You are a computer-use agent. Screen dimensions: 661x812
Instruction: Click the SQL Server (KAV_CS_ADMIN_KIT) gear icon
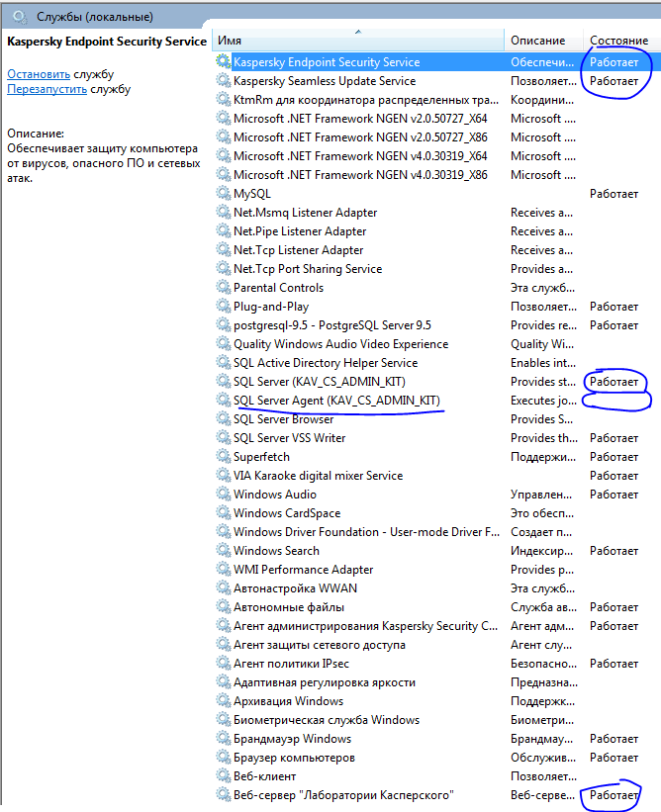pos(224,381)
